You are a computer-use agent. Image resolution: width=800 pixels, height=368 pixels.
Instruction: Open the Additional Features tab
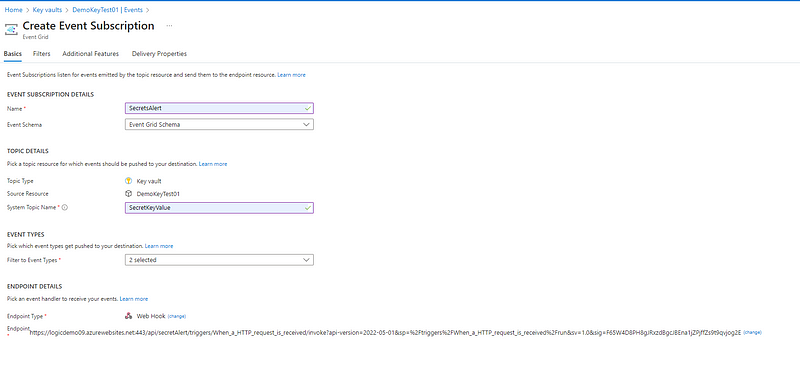[91, 54]
